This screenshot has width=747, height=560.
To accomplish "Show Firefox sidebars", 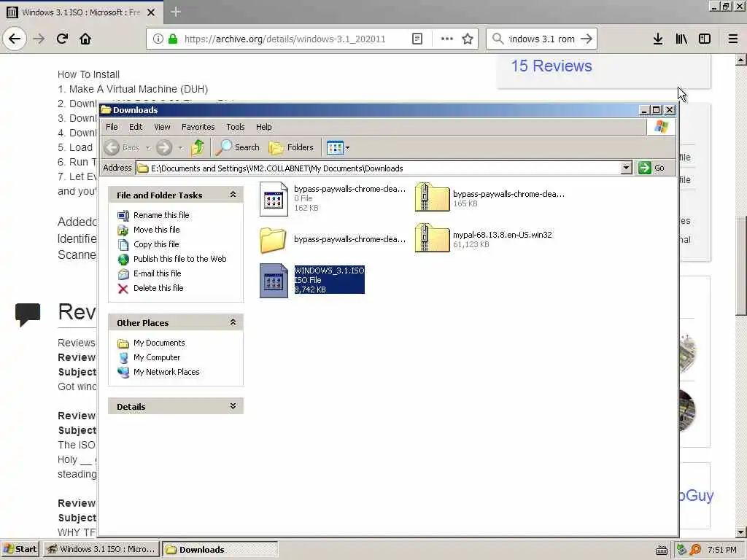I will coord(705,39).
